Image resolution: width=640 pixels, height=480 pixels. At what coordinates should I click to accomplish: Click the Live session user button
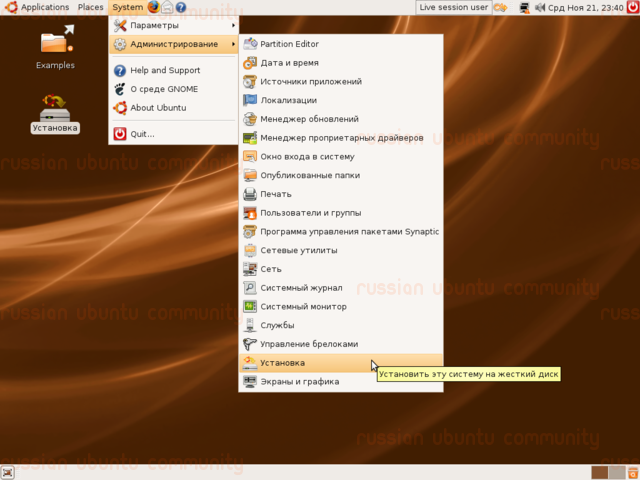pyautogui.click(x=454, y=7)
